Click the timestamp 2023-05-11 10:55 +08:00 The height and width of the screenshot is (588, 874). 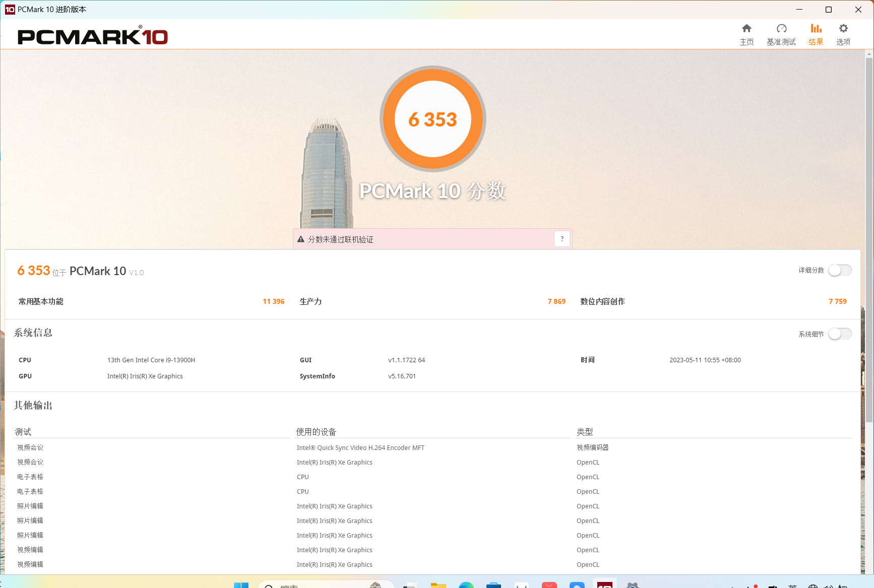[x=705, y=360]
